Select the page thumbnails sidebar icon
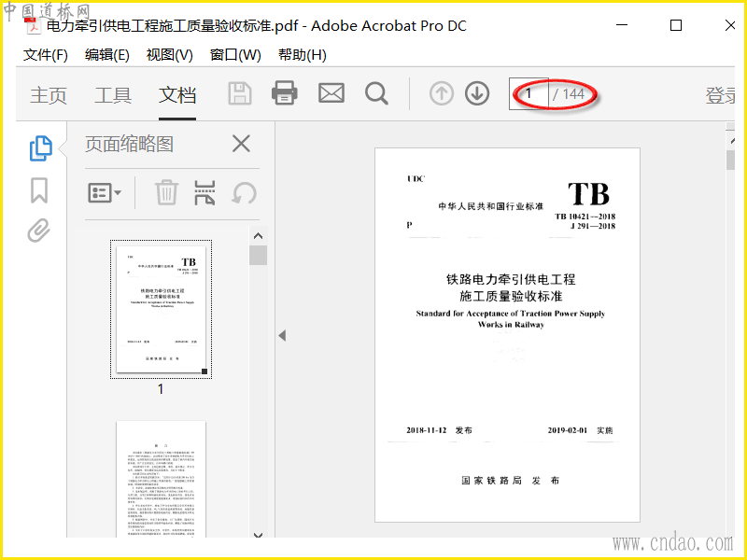 41,148
